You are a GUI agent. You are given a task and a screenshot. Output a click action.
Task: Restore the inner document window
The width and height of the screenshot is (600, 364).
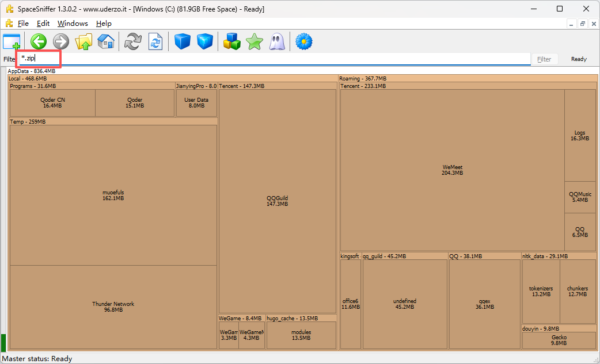[582, 24]
